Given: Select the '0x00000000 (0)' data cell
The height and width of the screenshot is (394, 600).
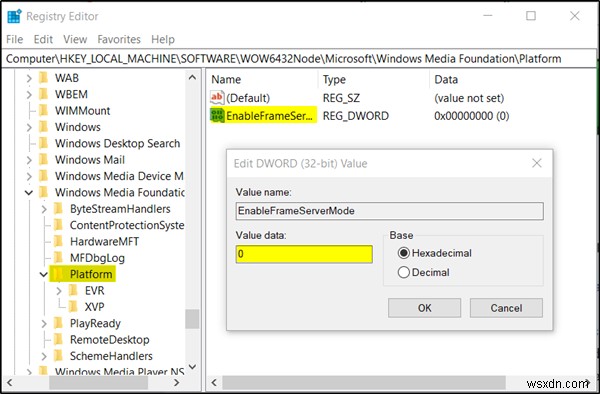Looking at the screenshot, I should coord(471,116).
